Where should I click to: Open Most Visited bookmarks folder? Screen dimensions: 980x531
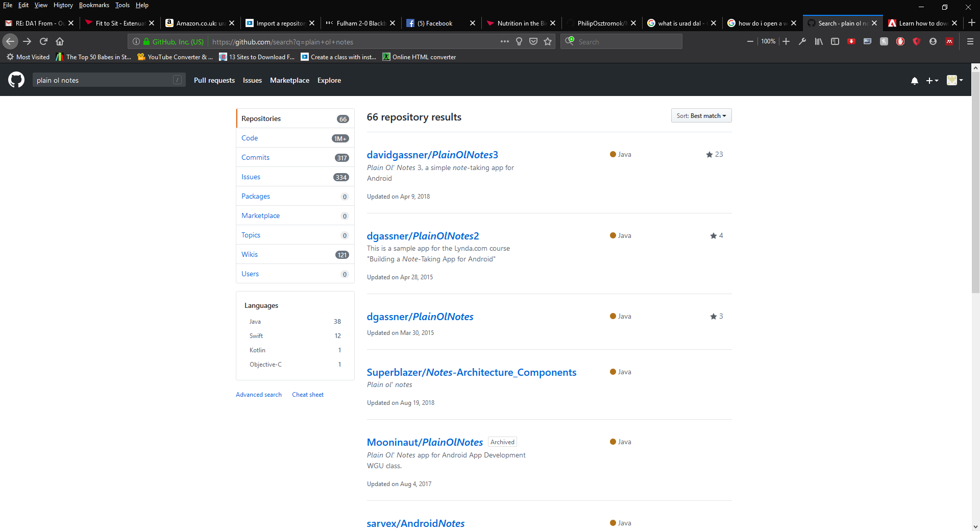[x=28, y=57]
